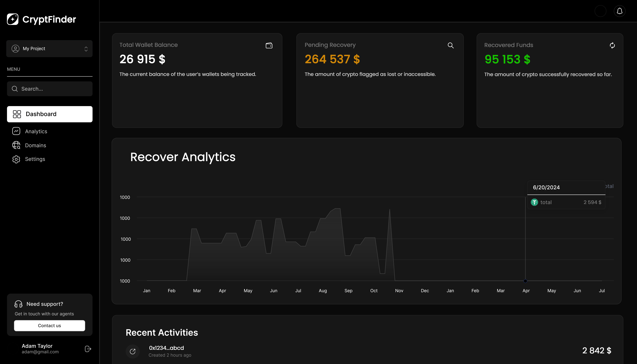
Task: Click the search magnifier in sidebar
Action: (x=15, y=89)
